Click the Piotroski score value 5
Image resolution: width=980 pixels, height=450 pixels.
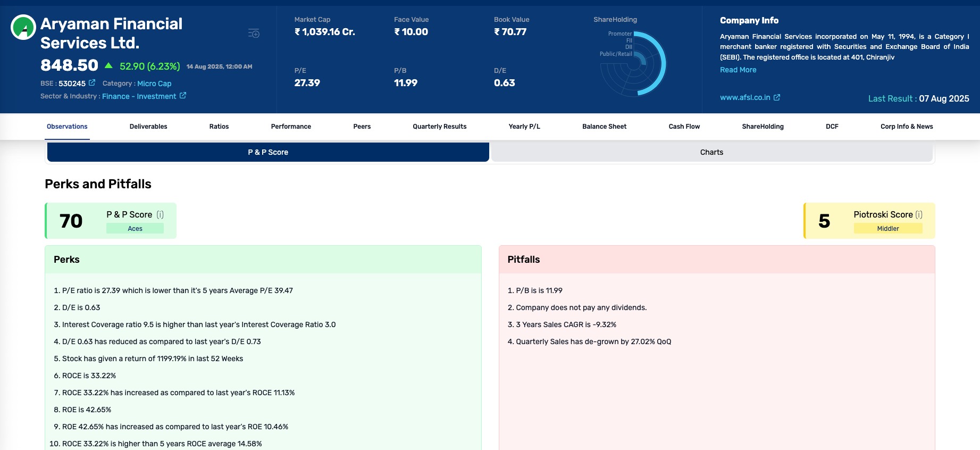coord(824,221)
